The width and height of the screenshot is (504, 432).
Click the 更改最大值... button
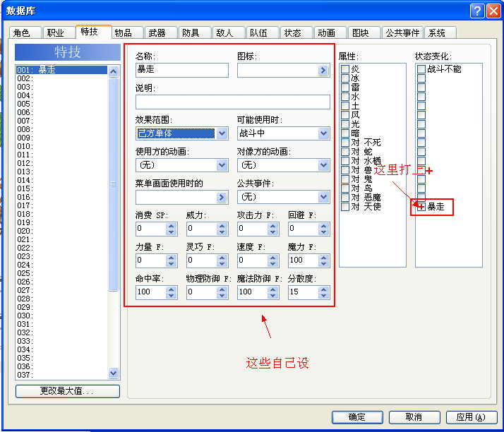point(68,391)
